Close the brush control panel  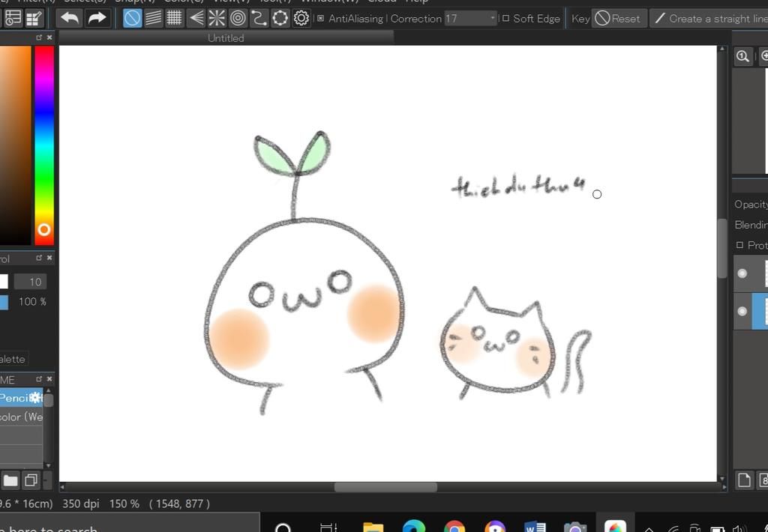pyautogui.click(x=49, y=258)
